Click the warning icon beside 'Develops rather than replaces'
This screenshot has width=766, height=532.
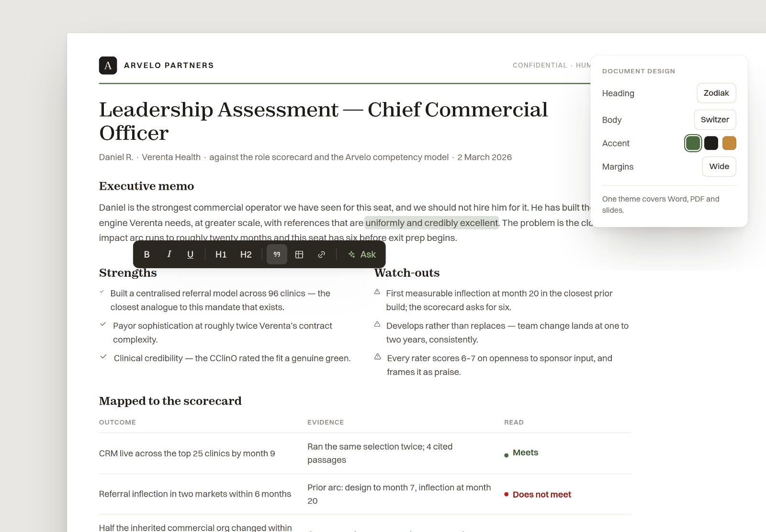377,324
